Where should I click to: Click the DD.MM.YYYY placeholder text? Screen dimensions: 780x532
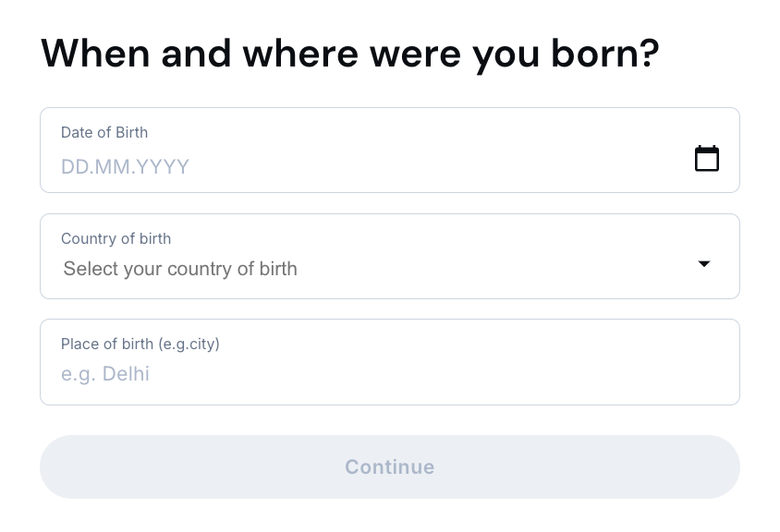[125, 167]
